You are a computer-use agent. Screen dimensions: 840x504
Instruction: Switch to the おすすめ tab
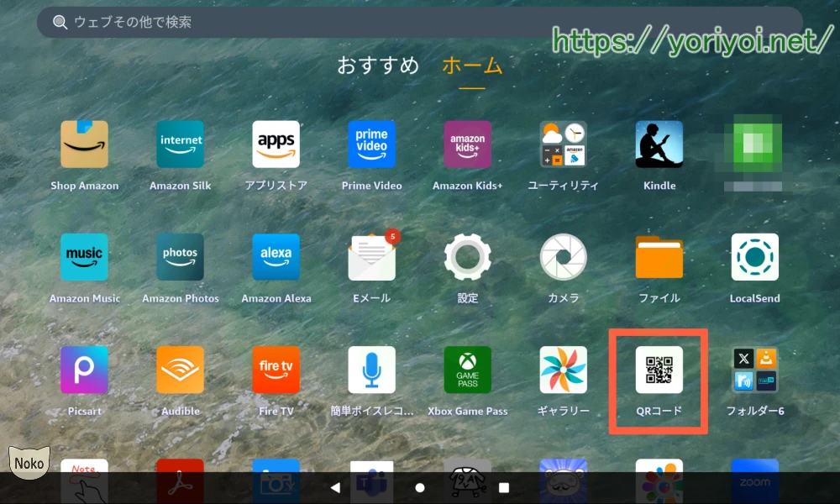point(378,66)
